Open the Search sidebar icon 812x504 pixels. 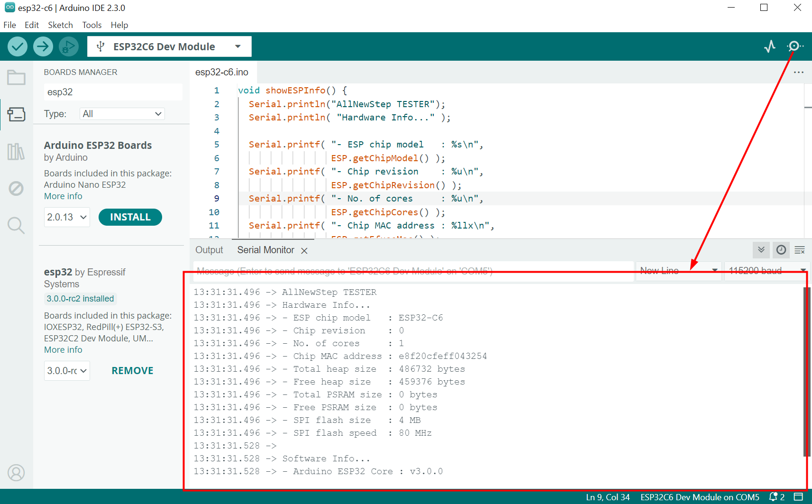(16, 226)
